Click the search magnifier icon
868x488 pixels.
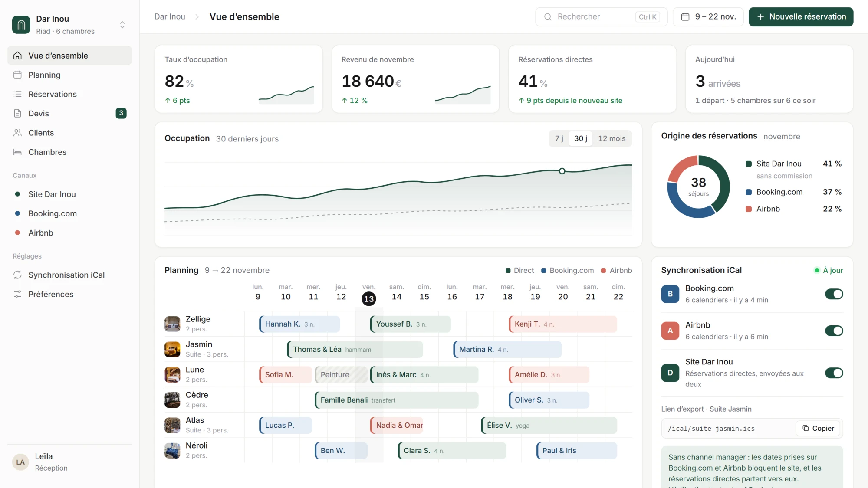click(x=548, y=17)
